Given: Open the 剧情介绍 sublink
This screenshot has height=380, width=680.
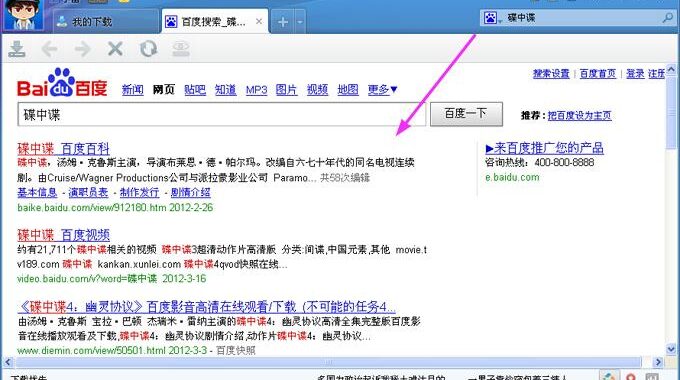Looking at the screenshot, I should [190, 192].
